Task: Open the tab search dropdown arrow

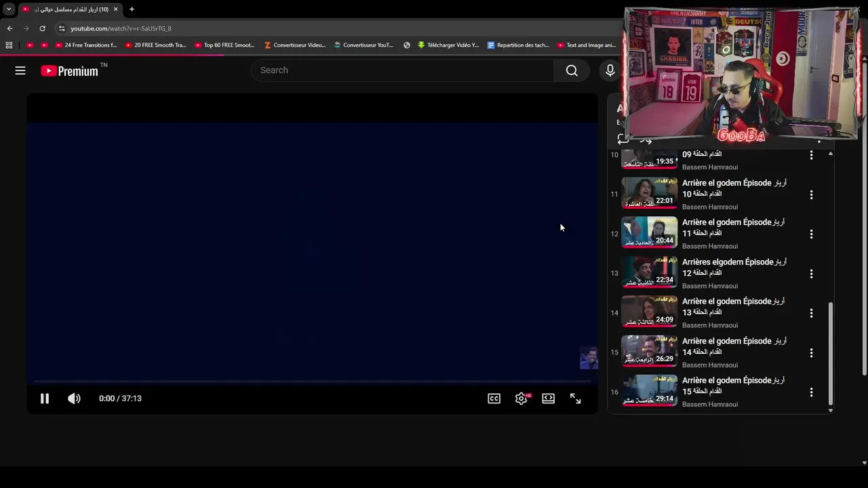Action: (9, 9)
